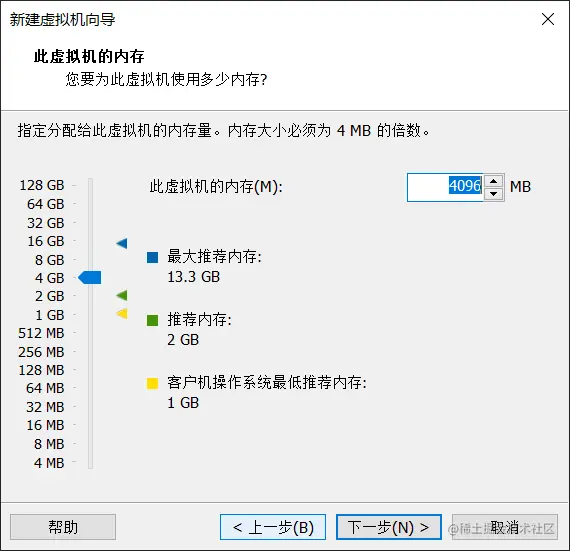The height and width of the screenshot is (551, 570).
Task: Click the yellow legend square for minimum memory
Action: click(x=152, y=383)
